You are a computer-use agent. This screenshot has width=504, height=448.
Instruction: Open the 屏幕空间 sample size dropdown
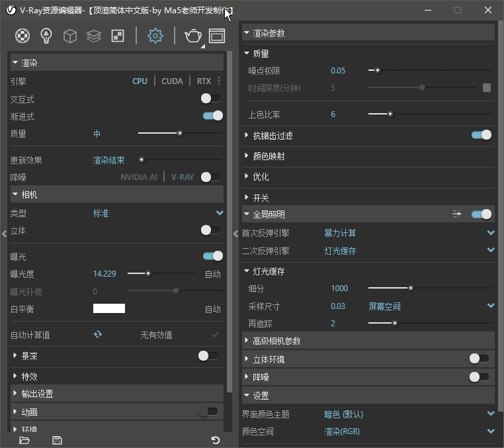[491, 306]
